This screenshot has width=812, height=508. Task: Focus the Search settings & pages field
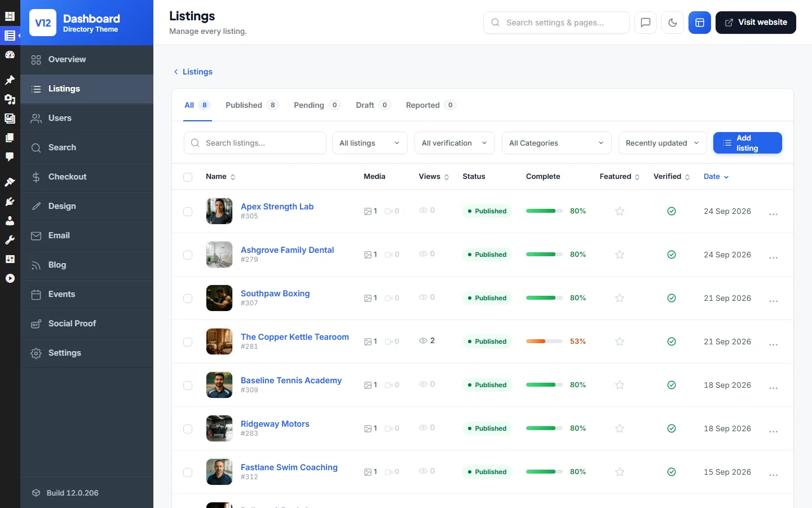556,23
